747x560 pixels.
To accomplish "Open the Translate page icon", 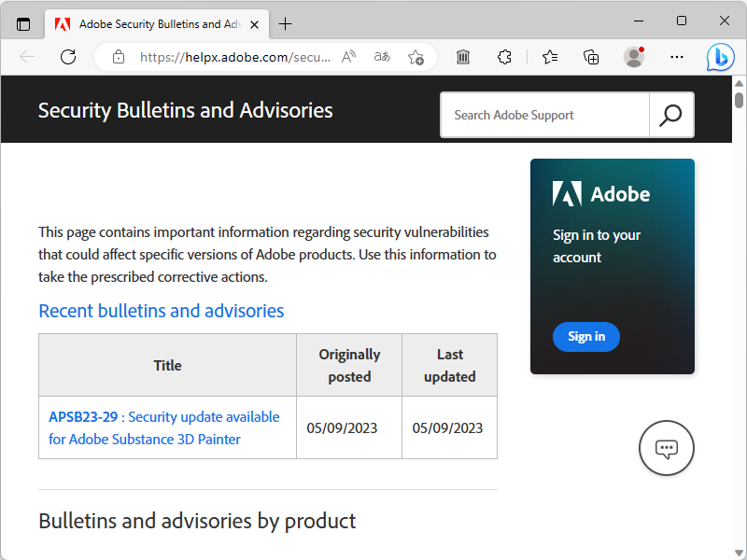I will coord(382,57).
